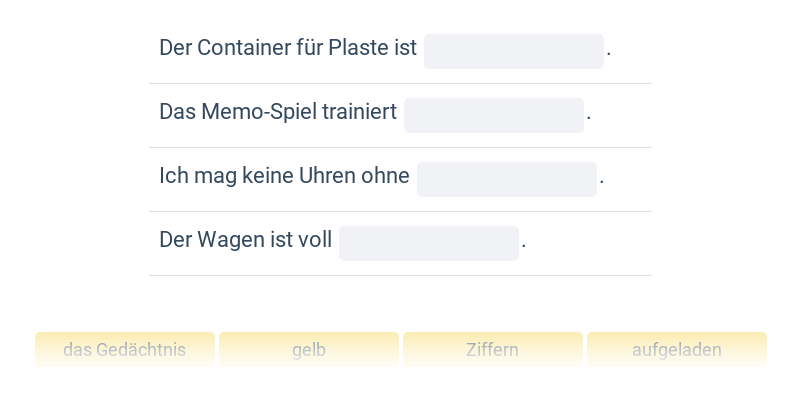The image size is (800, 400).
Task: Click the blank after "Der Container für Plaste ist"
Action: point(514,51)
